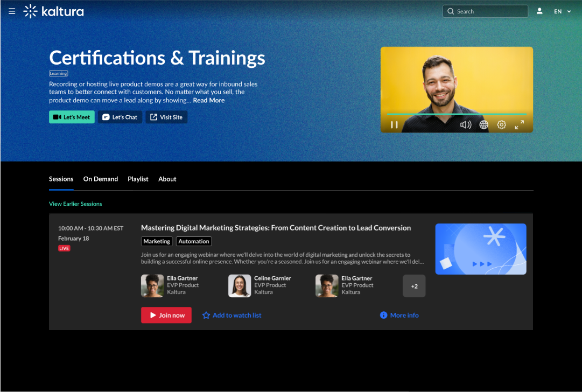Switch to the Sessions tab
The image size is (582, 392).
pos(61,179)
